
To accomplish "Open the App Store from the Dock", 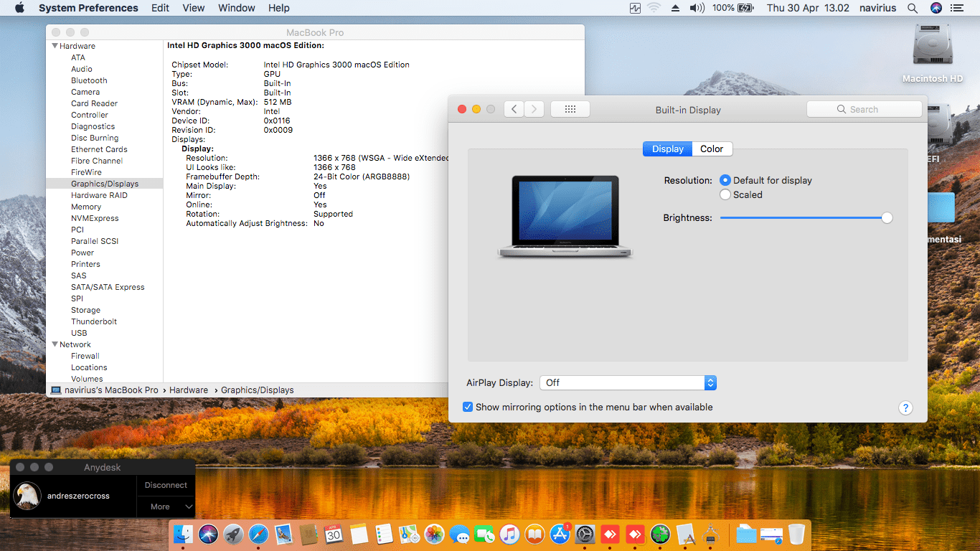I will (x=560, y=534).
